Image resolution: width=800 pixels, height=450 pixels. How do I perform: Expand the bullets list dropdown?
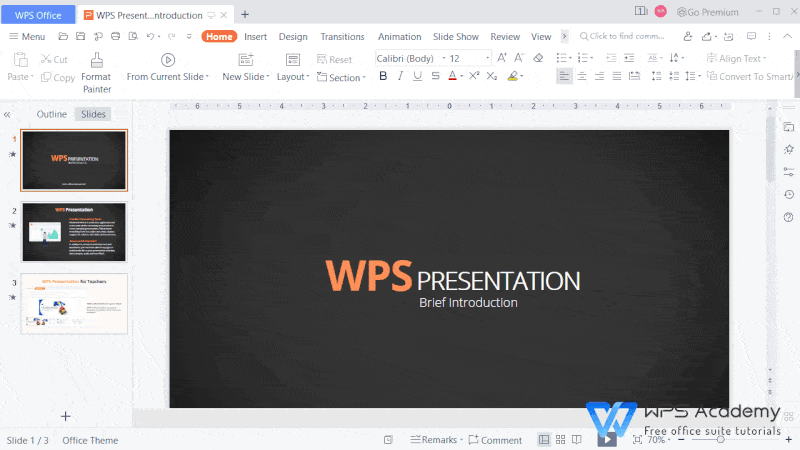(x=570, y=58)
